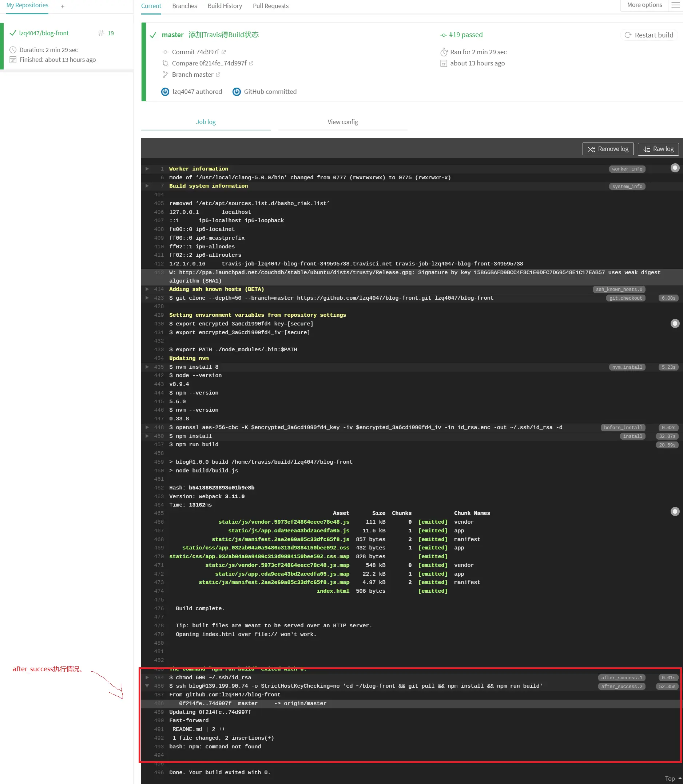Expand the openssl aes-256-cbc log fold

[147, 427]
